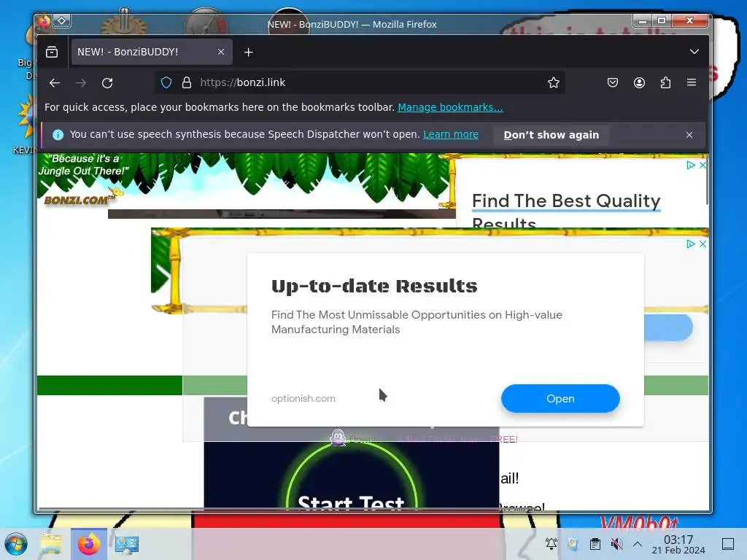The width and height of the screenshot is (747, 560).
Task: Open the Up-to-date Results ad headline
Action: tap(374, 286)
